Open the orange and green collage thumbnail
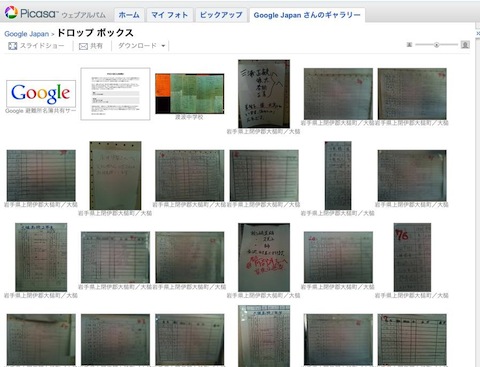 (x=190, y=94)
